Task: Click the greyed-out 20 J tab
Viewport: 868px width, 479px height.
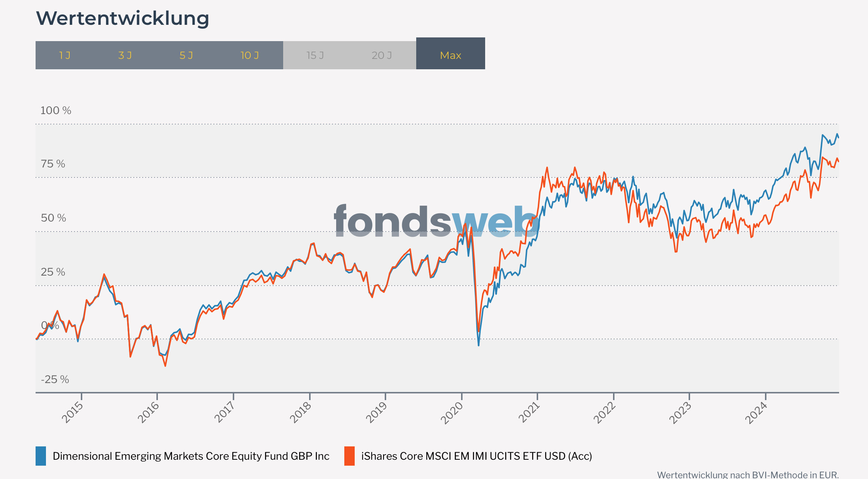Action: pyautogui.click(x=382, y=56)
